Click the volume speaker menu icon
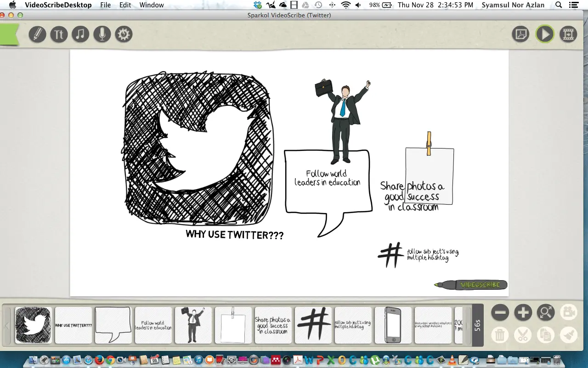Image resolution: width=588 pixels, height=368 pixels. (358, 5)
